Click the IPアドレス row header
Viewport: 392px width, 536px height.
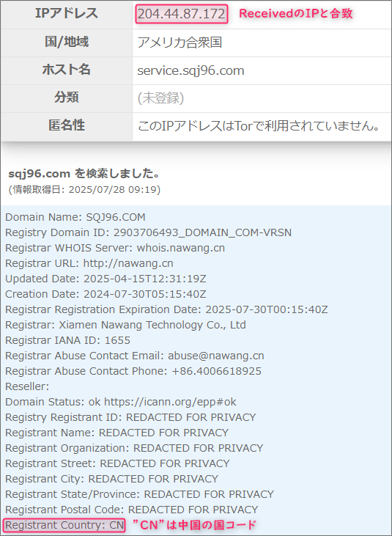point(67,14)
